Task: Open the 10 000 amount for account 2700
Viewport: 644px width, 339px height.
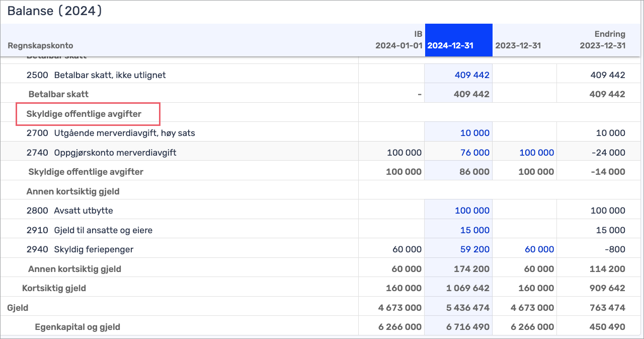Action: point(474,133)
